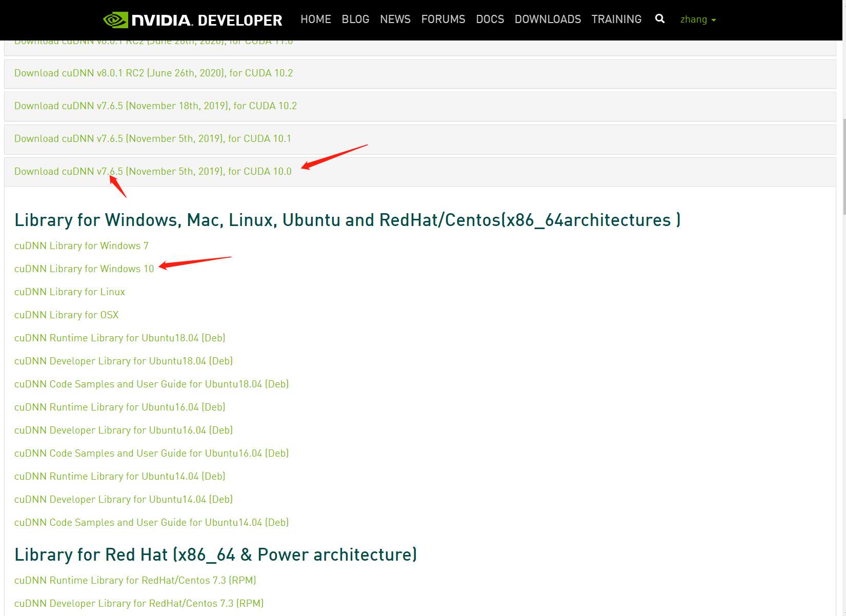The image size is (846, 616).
Task: Download cuDNN Runtime Library for Ubuntu16.04
Action: [120, 407]
